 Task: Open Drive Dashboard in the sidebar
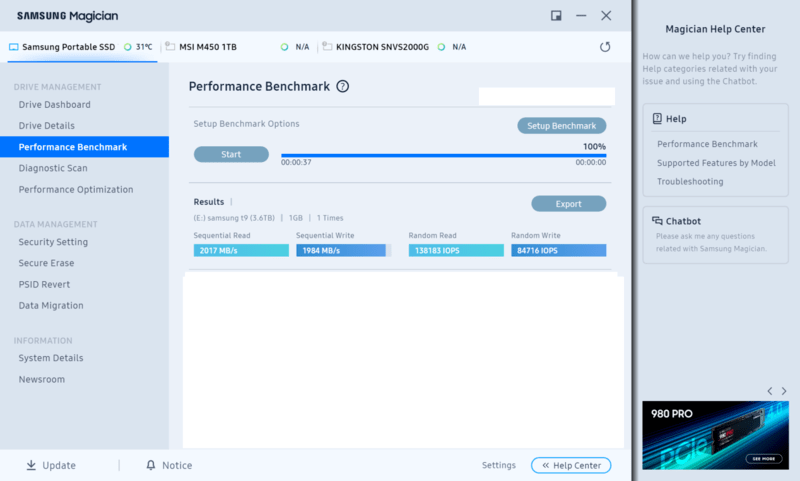[x=55, y=105]
